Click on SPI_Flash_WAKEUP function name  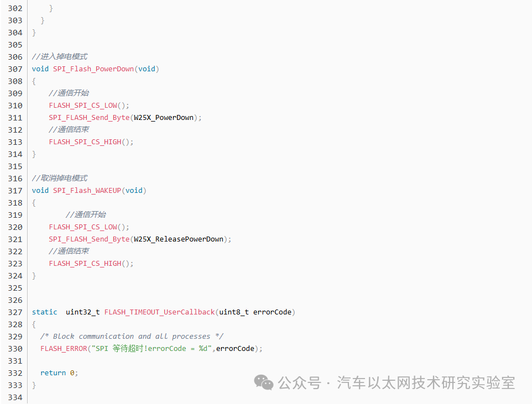point(87,191)
